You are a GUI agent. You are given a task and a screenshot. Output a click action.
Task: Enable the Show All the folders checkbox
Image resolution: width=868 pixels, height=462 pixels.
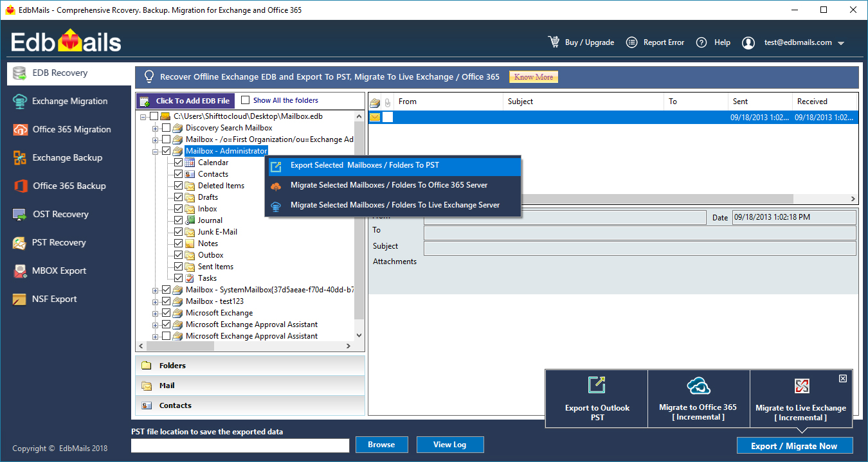[x=246, y=100]
